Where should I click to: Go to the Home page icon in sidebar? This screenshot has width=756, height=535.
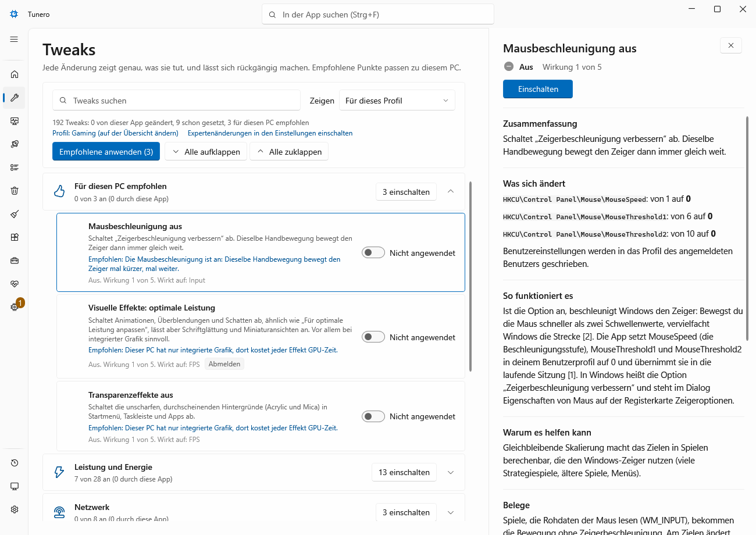click(x=15, y=74)
